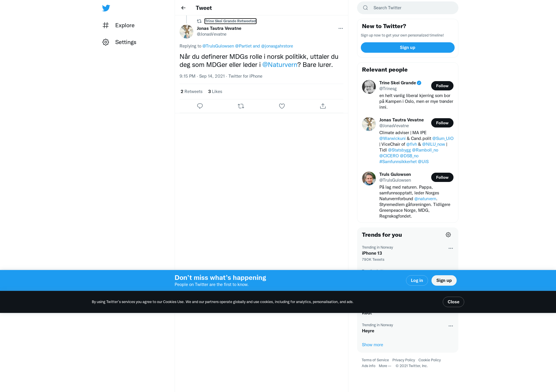The height and width of the screenshot is (392, 556).
Task: Open the More footer menu
Action: [385, 366]
